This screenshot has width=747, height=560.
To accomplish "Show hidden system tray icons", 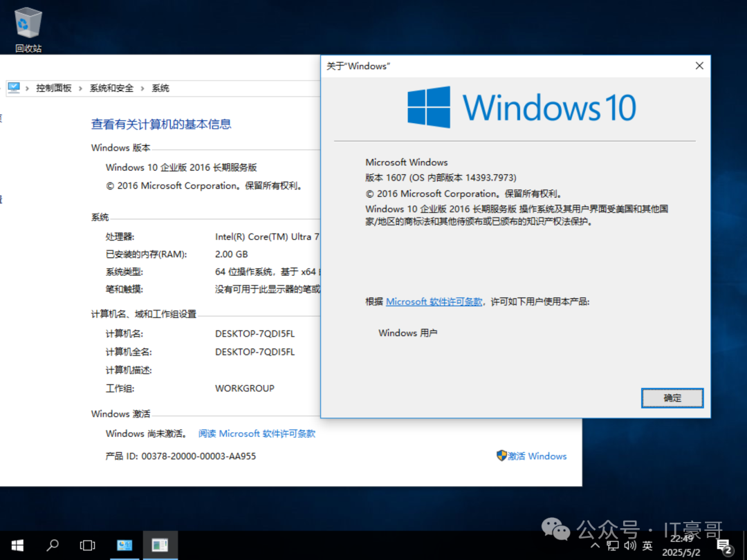I will point(595,545).
